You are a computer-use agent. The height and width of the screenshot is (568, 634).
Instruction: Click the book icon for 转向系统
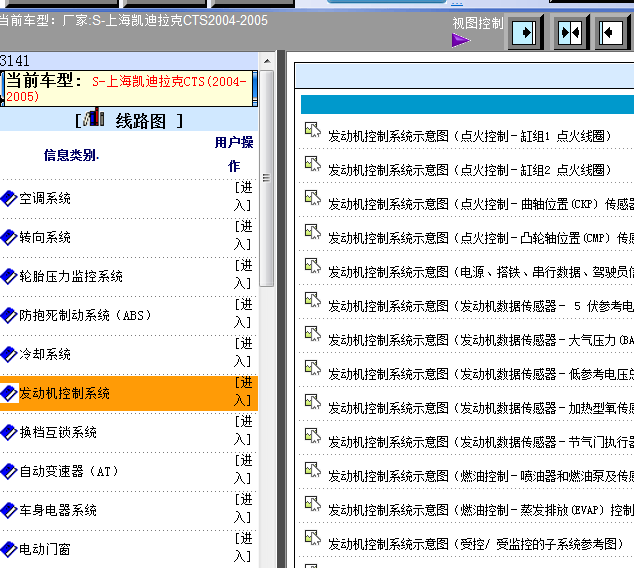point(8,237)
